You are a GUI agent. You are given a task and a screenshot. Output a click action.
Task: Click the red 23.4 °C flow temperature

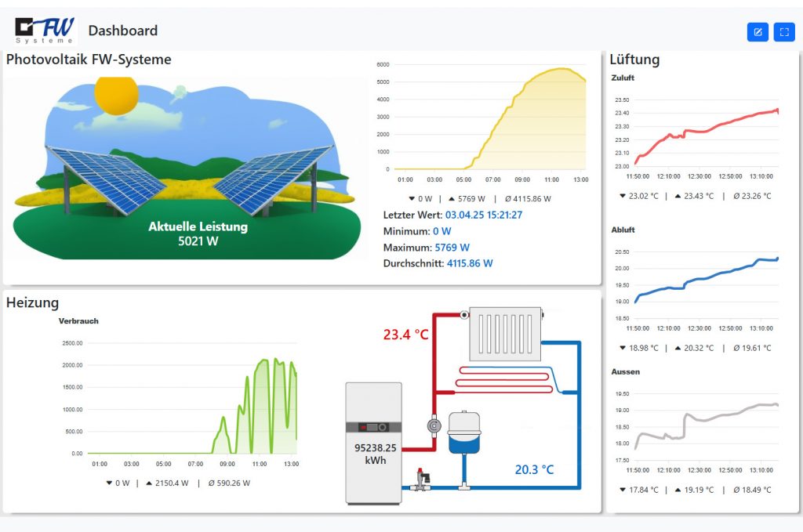pyautogui.click(x=405, y=335)
